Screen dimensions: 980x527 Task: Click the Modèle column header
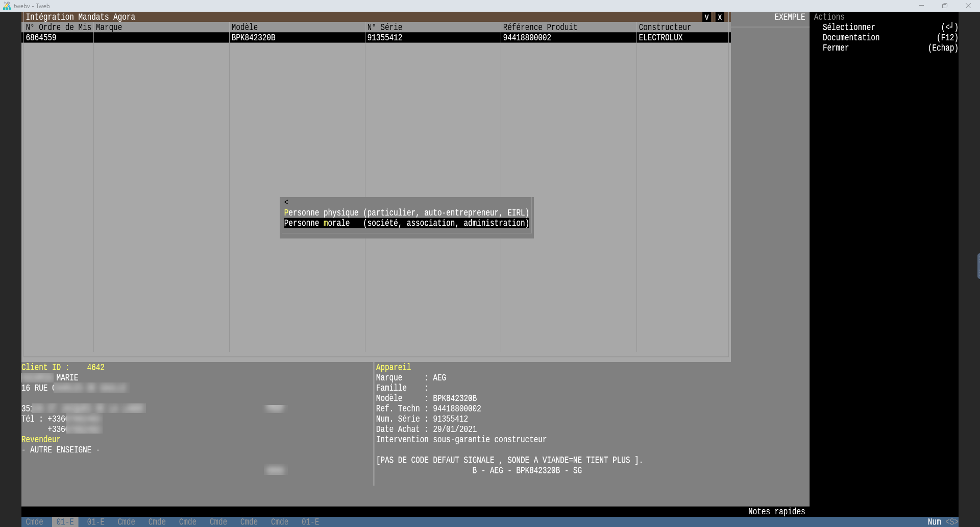244,27
